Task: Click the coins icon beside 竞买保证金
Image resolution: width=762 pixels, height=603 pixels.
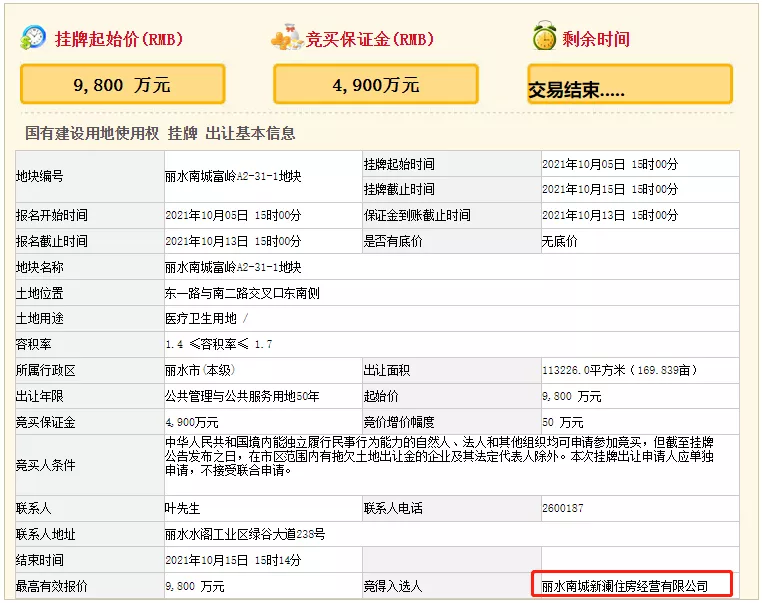Action: tap(287, 37)
